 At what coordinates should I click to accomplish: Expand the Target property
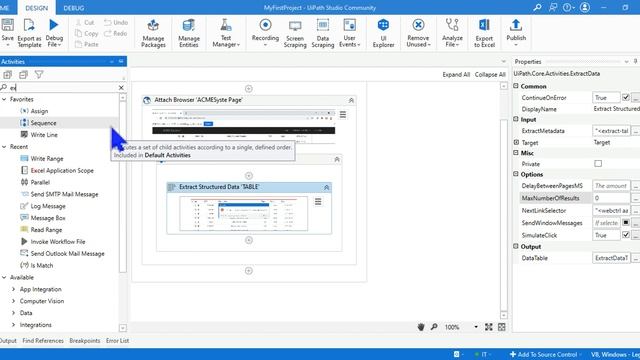(516, 142)
